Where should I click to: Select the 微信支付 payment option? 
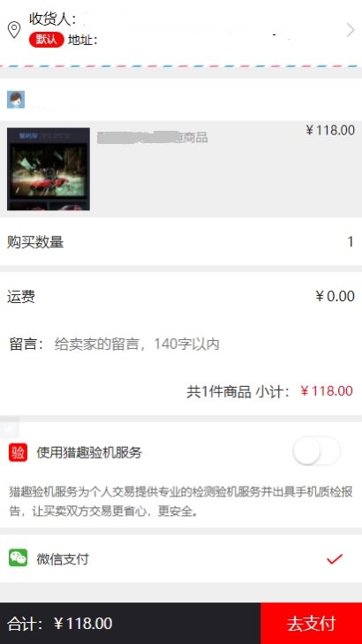[181, 558]
